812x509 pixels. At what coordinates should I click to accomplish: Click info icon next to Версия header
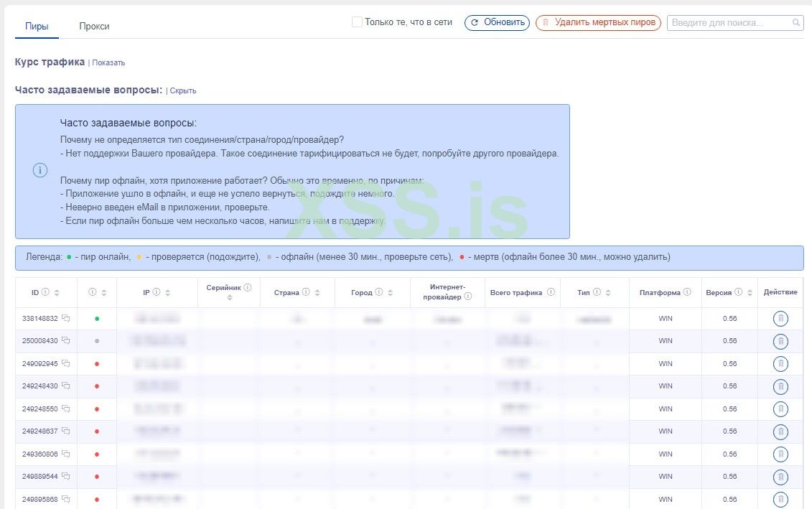738,292
